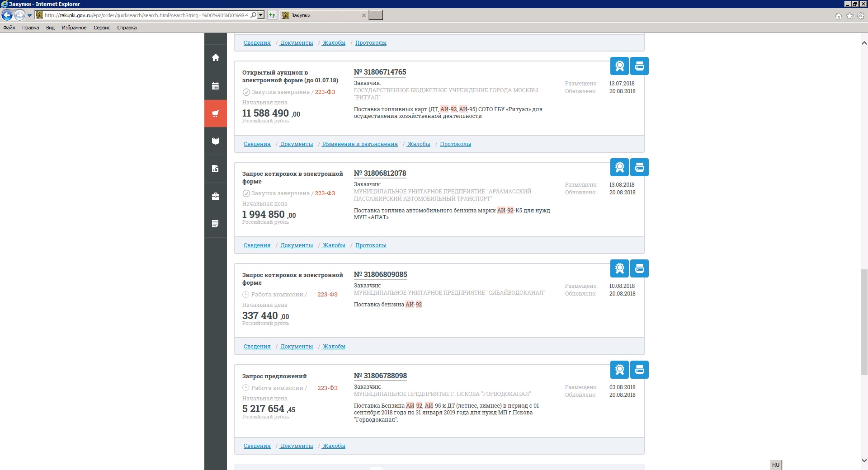Click the Протоколы link for purchase 31806812078
The width and height of the screenshot is (868, 470).
(370, 245)
